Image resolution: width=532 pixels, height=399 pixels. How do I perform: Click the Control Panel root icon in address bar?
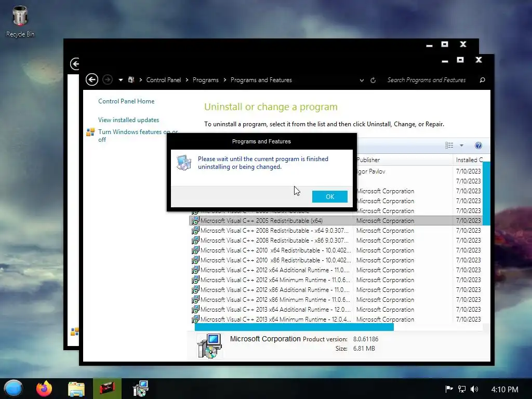pyautogui.click(x=131, y=79)
